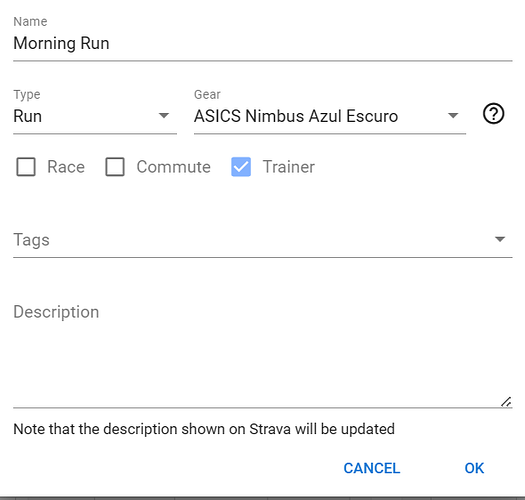Confirm the dialog with OK
The height and width of the screenshot is (500, 525).
474,468
